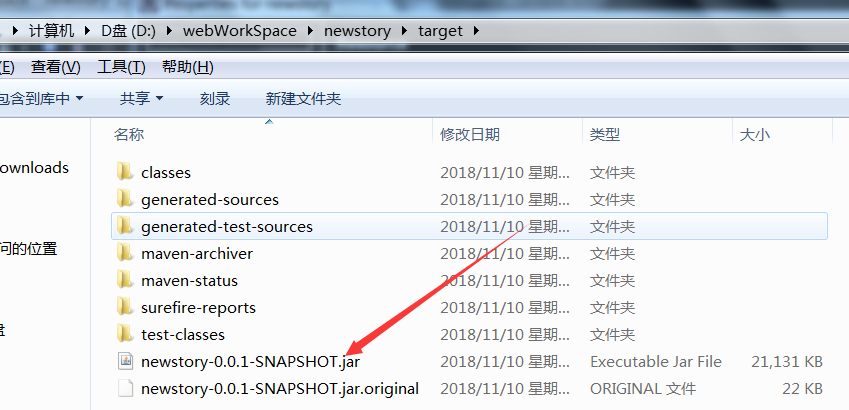Select the newstory-0.0.1-SNAPSHOT.jar file icon

point(125,361)
